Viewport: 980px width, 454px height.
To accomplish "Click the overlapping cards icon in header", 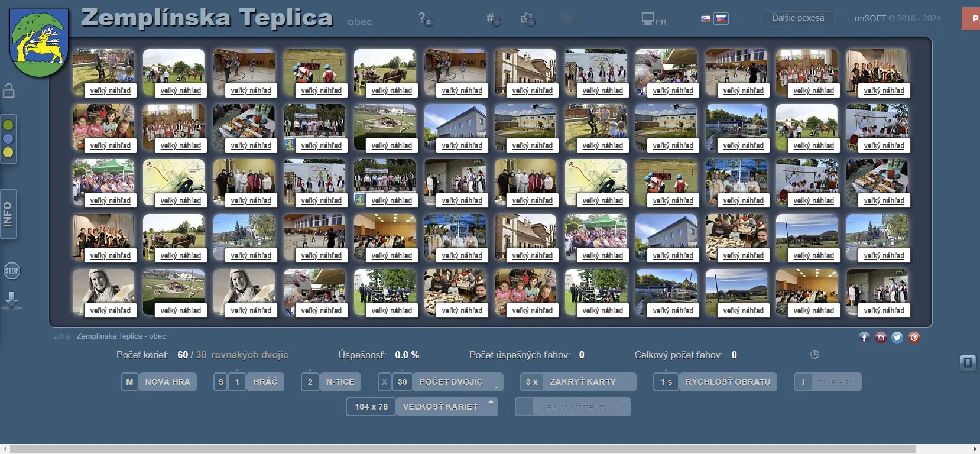I will tap(527, 19).
